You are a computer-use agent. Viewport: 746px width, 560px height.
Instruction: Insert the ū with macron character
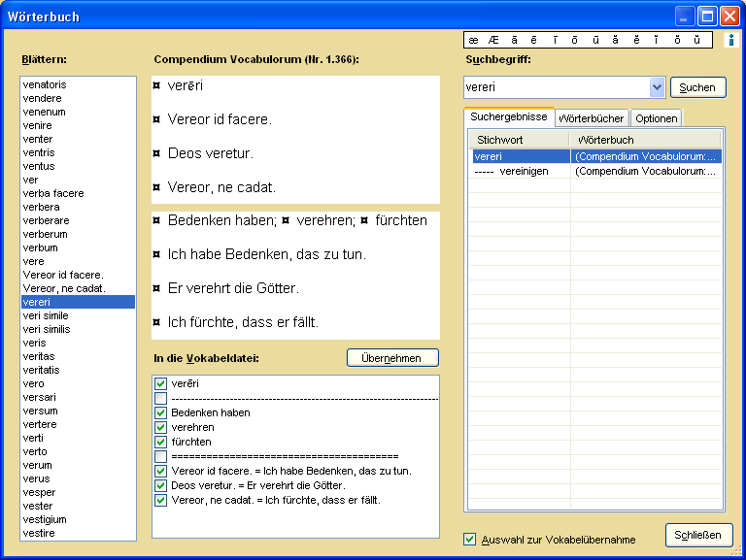[x=595, y=41]
